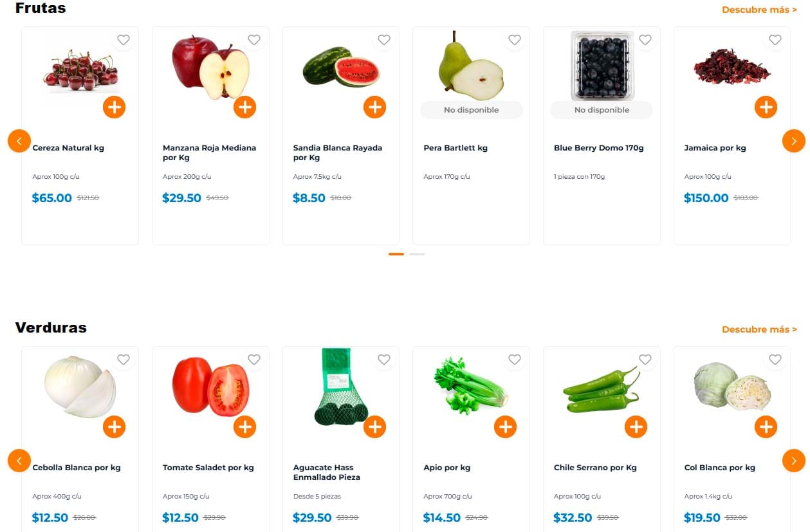
Task: Show next Frutas carousel items
Action: pyautogui.click(x=793, y=141)
